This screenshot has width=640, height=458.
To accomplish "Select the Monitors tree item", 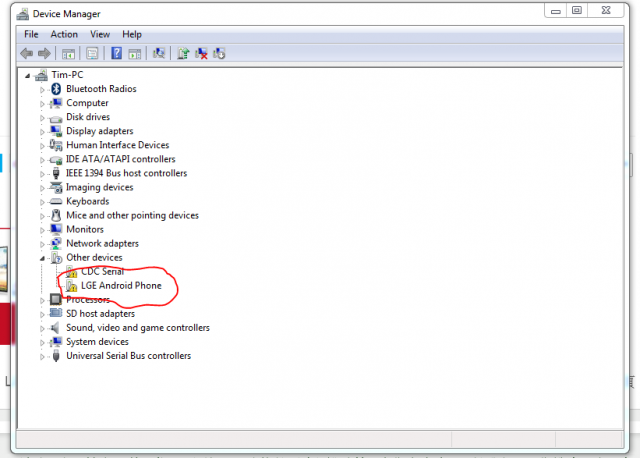I will [x=85, y=229].
